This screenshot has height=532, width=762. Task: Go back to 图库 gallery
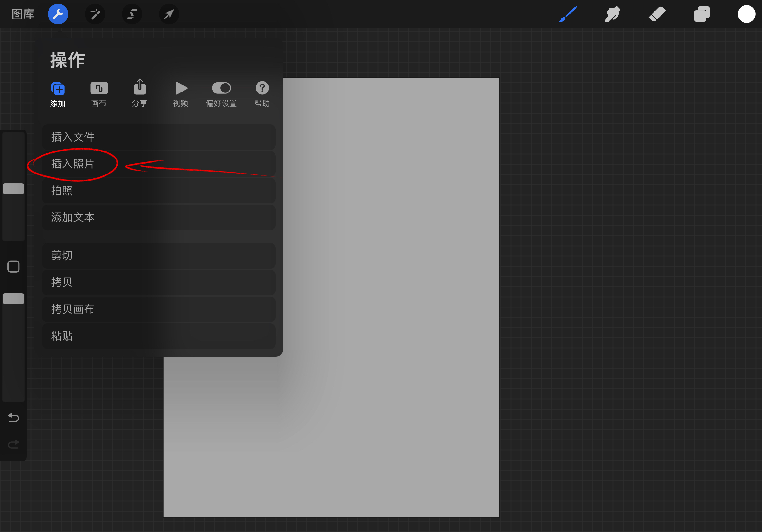coord(23,14)
